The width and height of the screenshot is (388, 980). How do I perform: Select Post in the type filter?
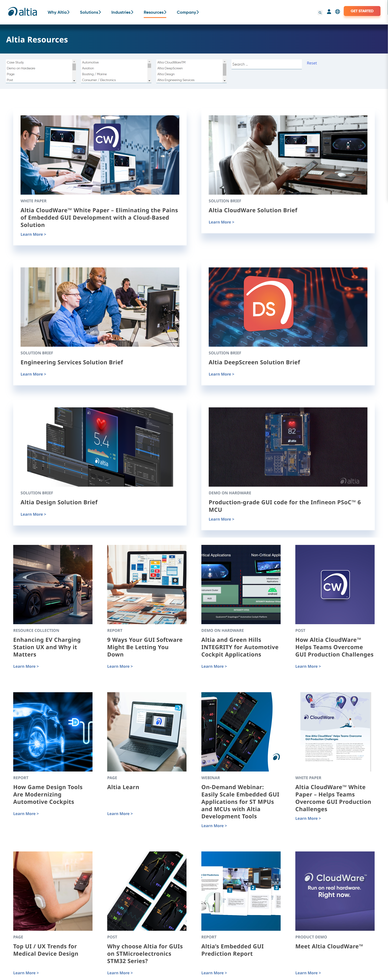pyautogui.click(x=39, y=80)
